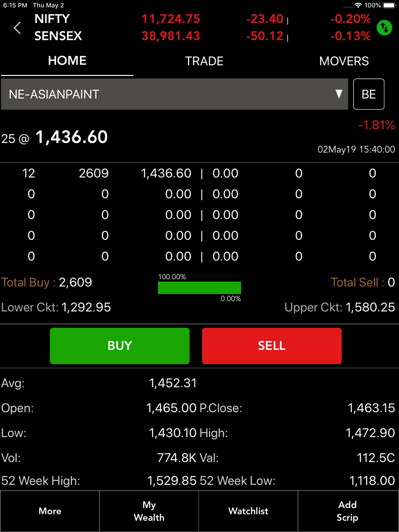Open the NE-ASIANPAINT scrip dropdown

click(175, 94)
